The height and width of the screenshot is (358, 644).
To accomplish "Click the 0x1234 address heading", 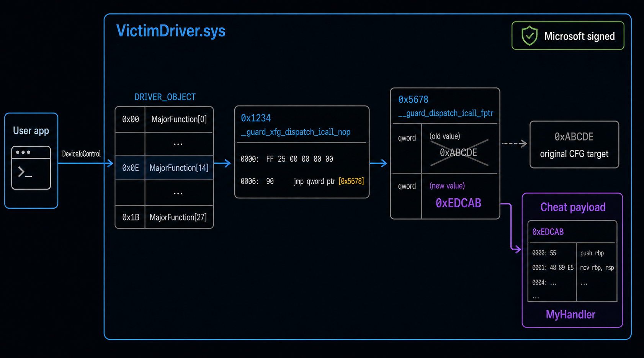I will click(256, 118).
